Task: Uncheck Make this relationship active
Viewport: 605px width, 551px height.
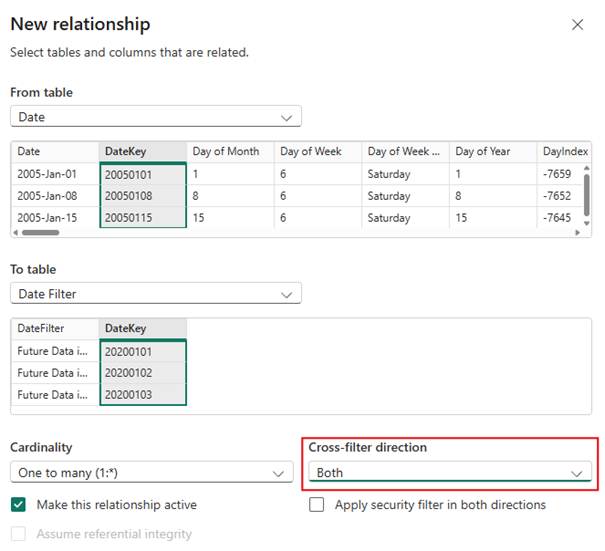Action: coord(19,505)
